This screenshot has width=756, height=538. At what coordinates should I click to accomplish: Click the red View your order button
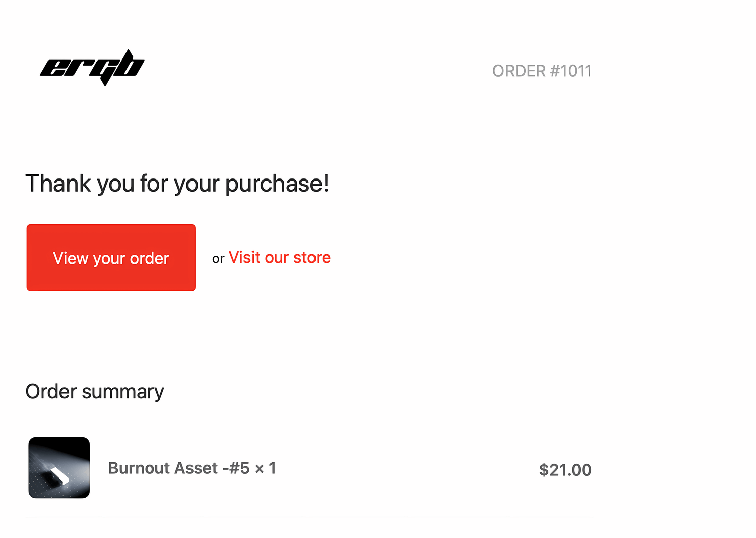[x=111, y=258]
